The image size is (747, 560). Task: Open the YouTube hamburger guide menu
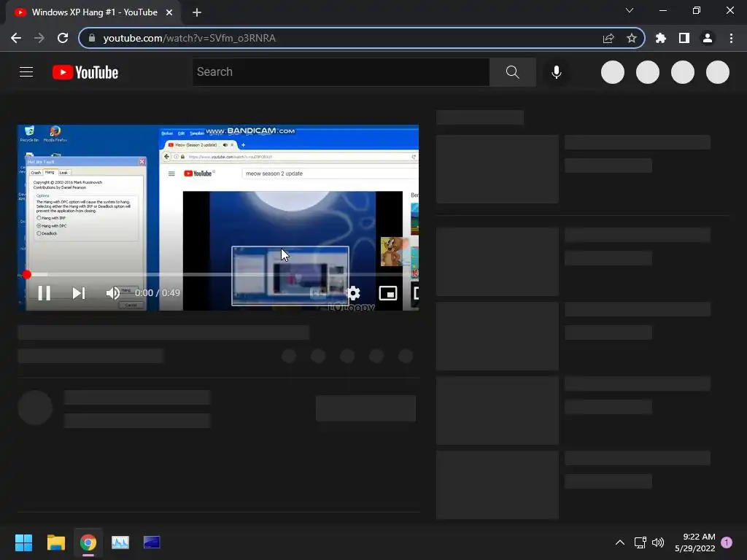26,72
